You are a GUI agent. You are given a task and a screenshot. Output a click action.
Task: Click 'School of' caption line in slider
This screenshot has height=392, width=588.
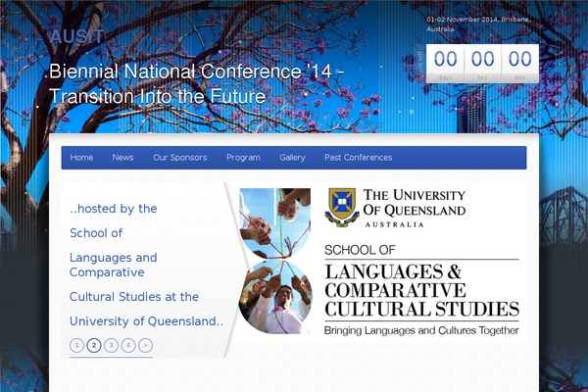96,233
